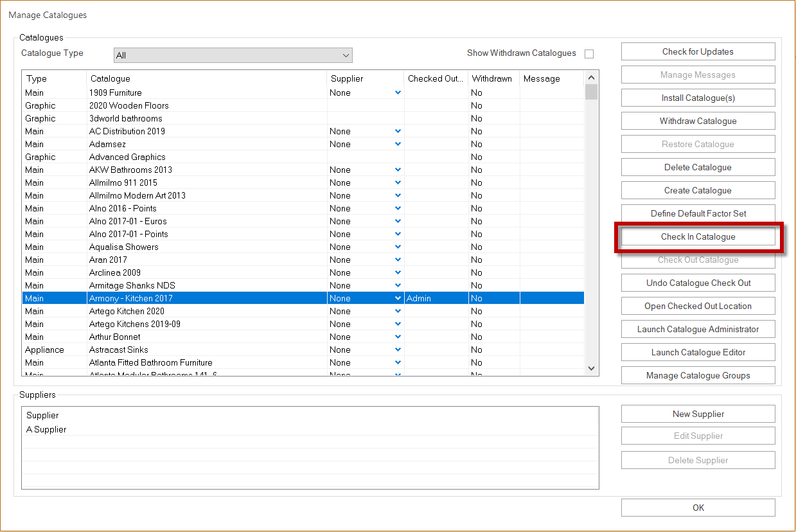The width and height of the screenshot is (796, 532).
Task: Select the Artego Kitchens 2019-09 catalogue
Action: pyautogui.click(x=303, y=324)
